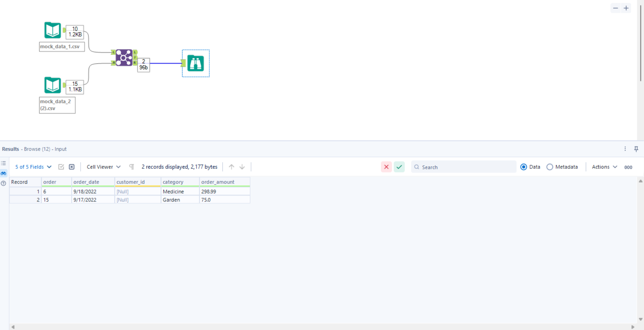644x330 pixels.
Task: Click the Join tool's J output anchor
Action: pos(135,58)
